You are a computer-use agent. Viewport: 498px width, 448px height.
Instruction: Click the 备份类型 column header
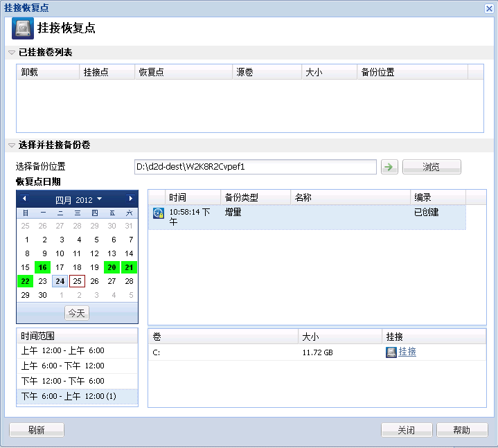point(256,197)
